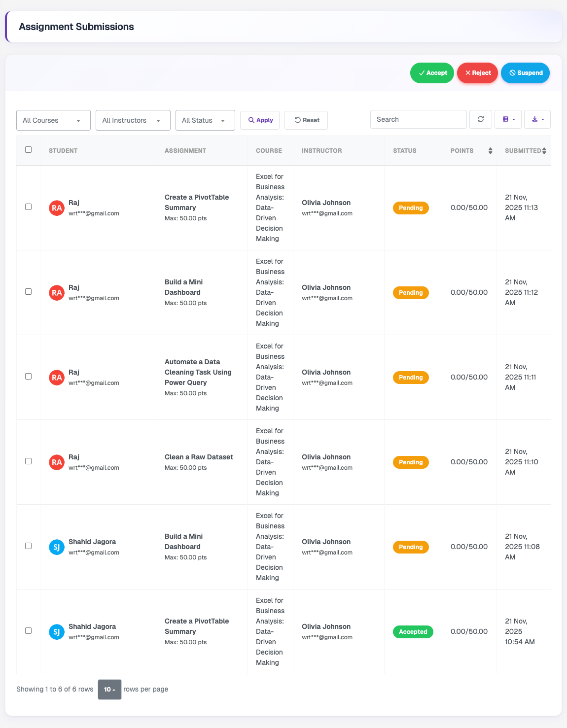Toggle the select-all checkbox in table header
The width and height of the screenshot is (567, 728).
tap(29, 150)
